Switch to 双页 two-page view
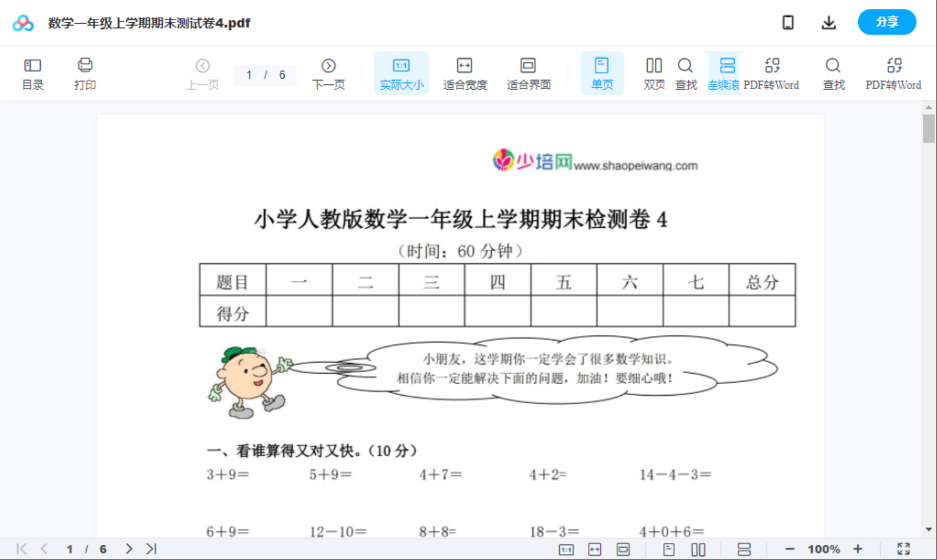This screenshot has height=560, width=937. (653, 73)
